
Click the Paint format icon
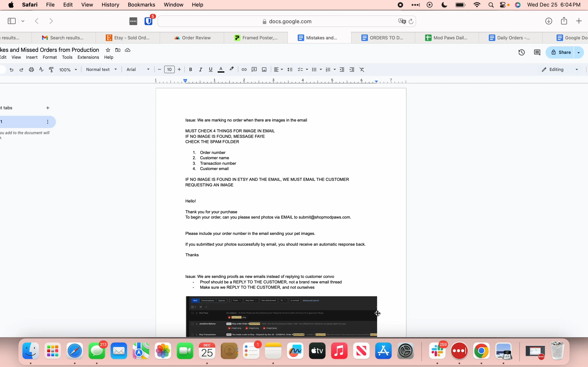(51, 70)
